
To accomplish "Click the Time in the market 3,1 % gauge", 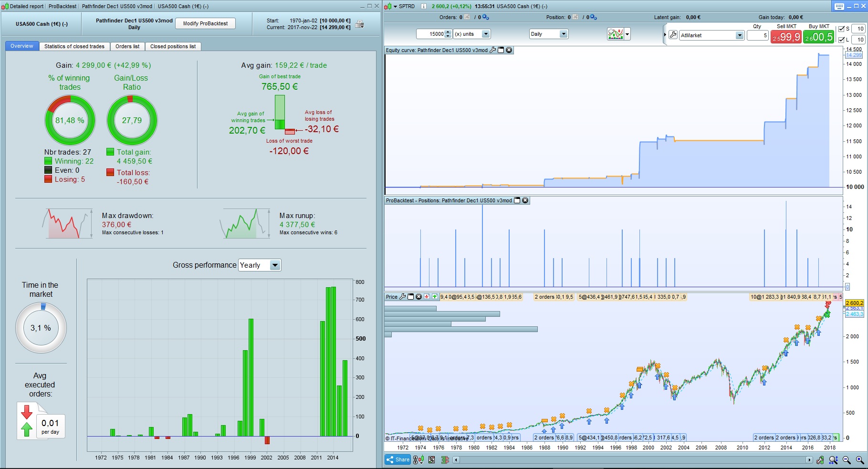I will [41, 328].
